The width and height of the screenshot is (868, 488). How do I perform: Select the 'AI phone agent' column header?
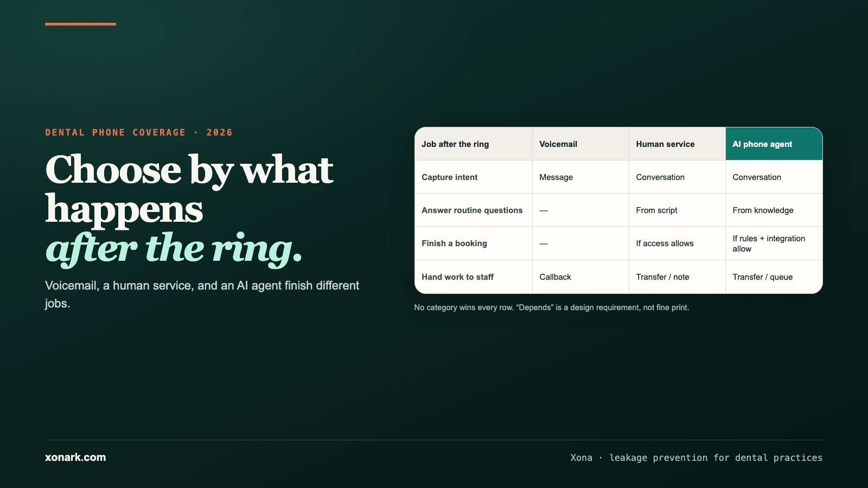(x=774, y=144)
